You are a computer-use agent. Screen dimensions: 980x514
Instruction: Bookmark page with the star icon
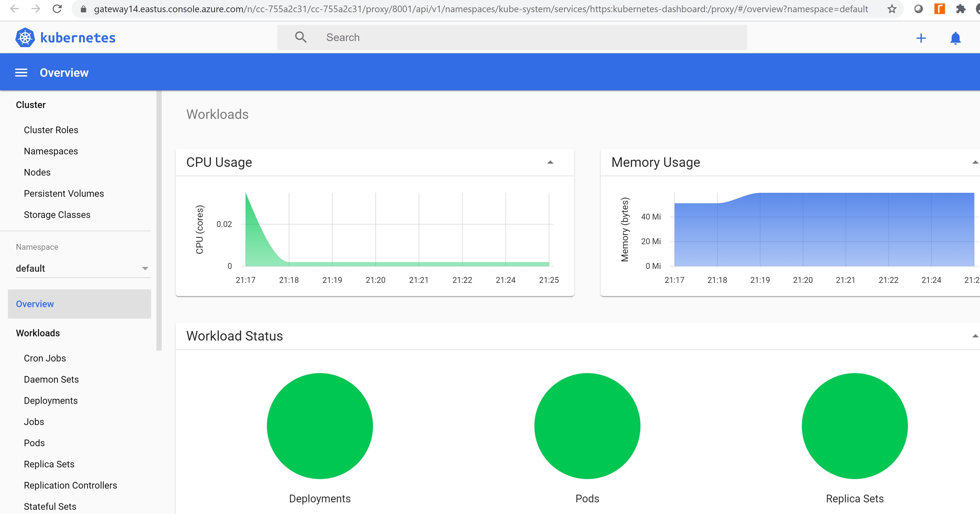(x=892, y=9)
